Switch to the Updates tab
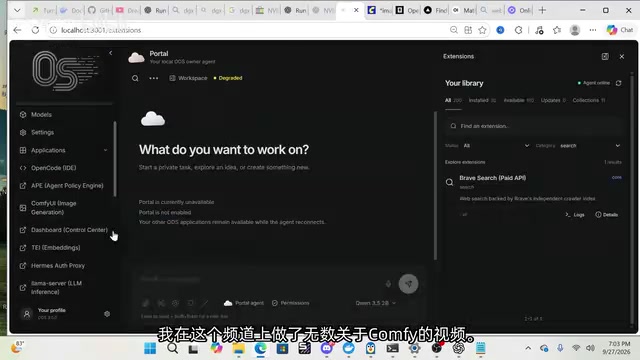Screen dimensions: 640x360 tap(553, 100)
